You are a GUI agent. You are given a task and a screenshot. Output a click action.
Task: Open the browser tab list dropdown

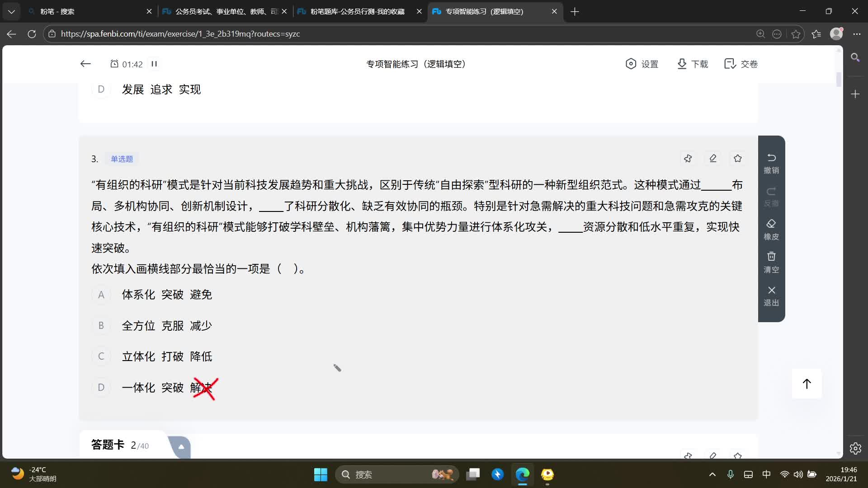pyautogui.click(x=11, y=11)
